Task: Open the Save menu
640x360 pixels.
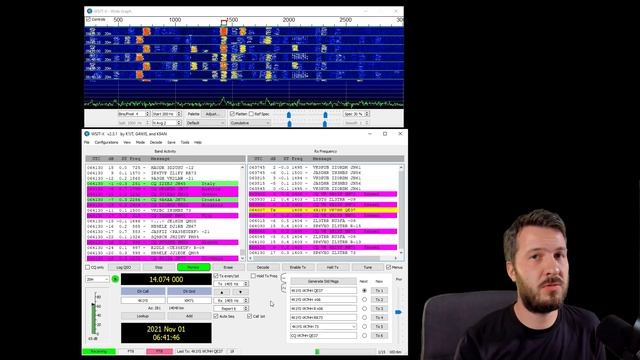Action: point(171,142)
